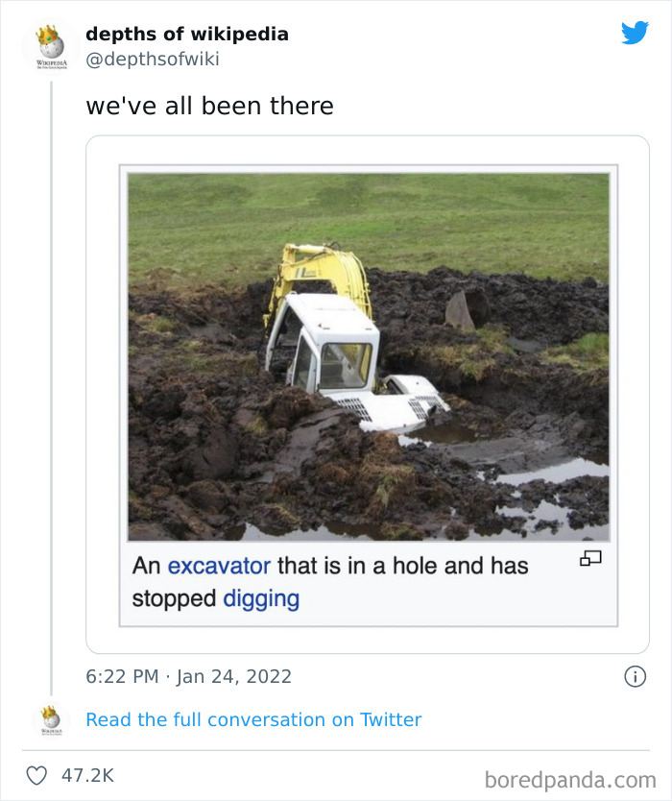The height and width of the screenshot is (801, 672).
Task: Read the full conversation on Twitter
Action: pyautogui.click(x=253, y=719)
